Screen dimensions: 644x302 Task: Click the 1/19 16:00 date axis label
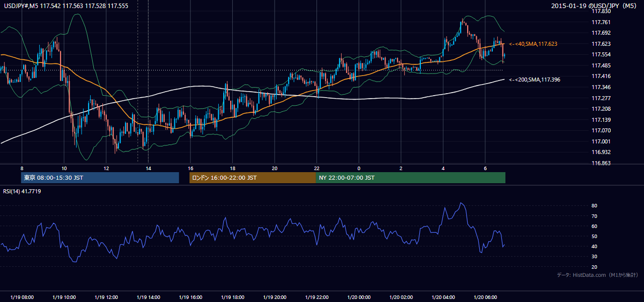point(190,297)
